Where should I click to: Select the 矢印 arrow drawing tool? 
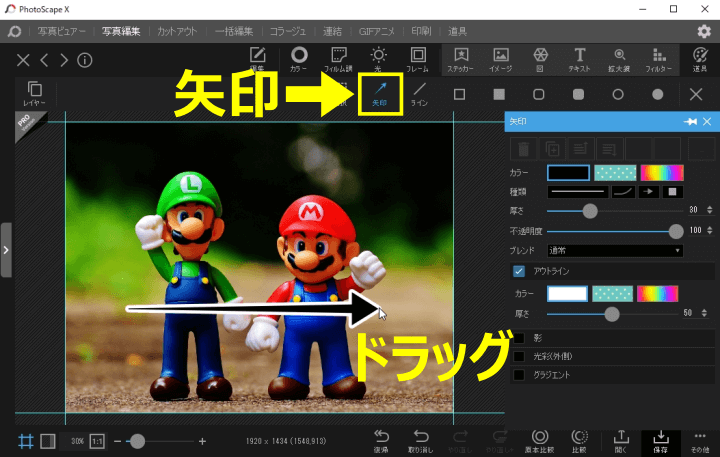click(380, 94)
